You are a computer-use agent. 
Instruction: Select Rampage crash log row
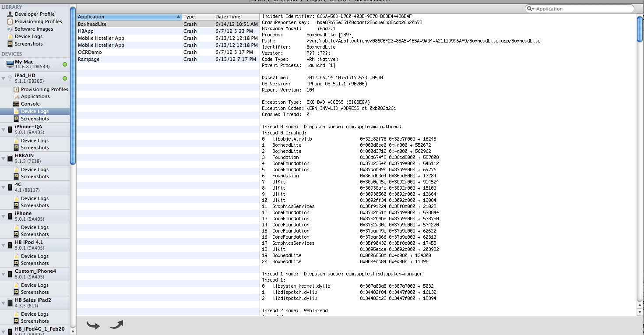pos(168,59)
